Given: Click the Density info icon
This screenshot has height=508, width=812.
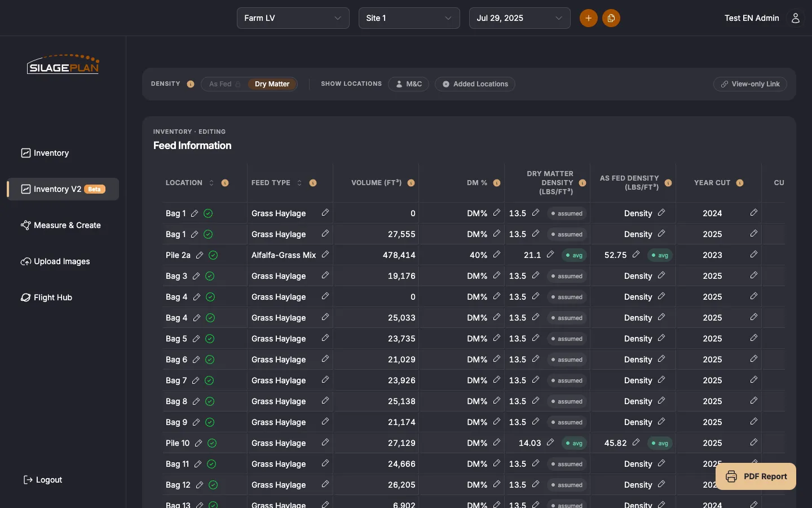Looking at the screenshot, I should point(191,84).
